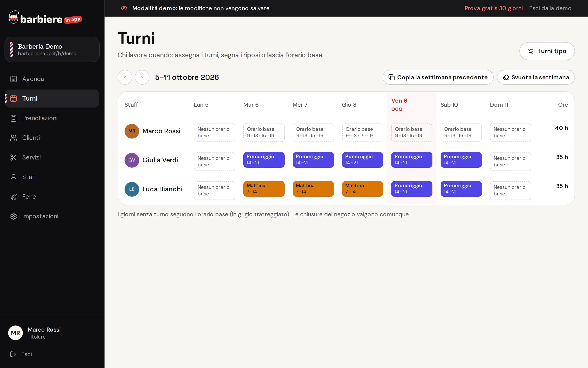Open the Turni tipo settings
The image size is (588, 368).
(x=547, y=51)
